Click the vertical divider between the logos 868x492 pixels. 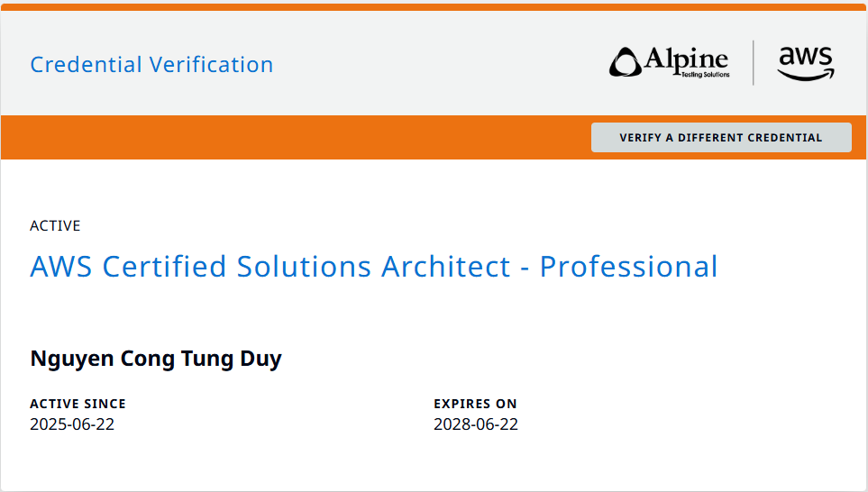[x=754, y=62]
